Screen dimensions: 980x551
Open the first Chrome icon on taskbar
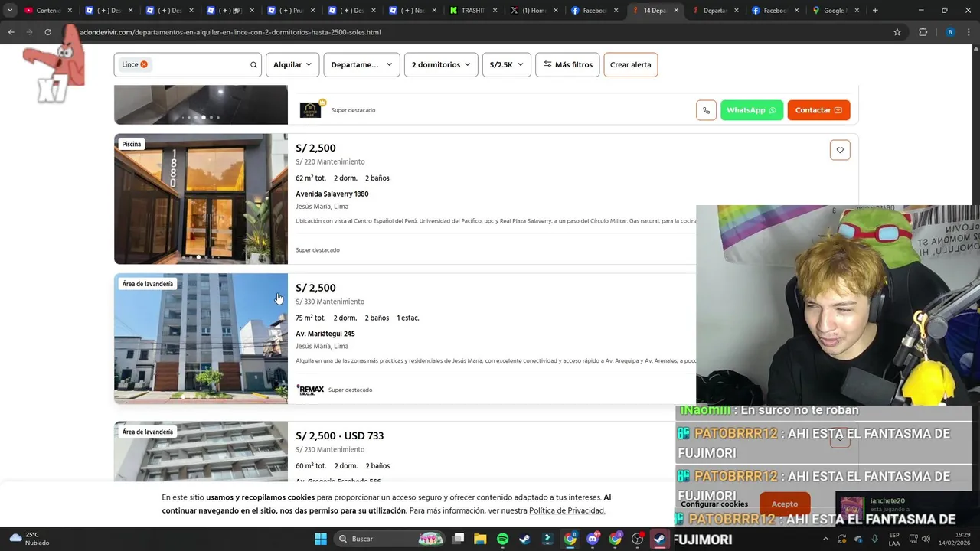point(570,539)
